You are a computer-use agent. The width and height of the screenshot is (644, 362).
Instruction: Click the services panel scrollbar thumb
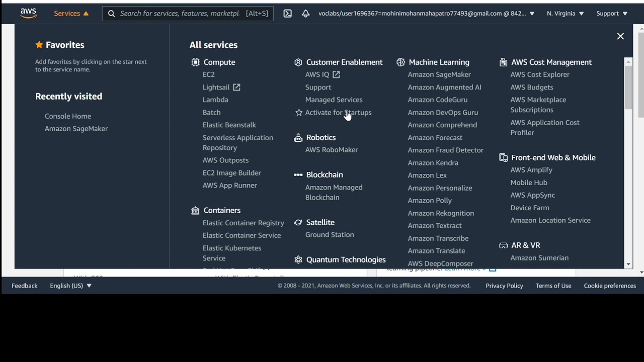pos(628,88)
